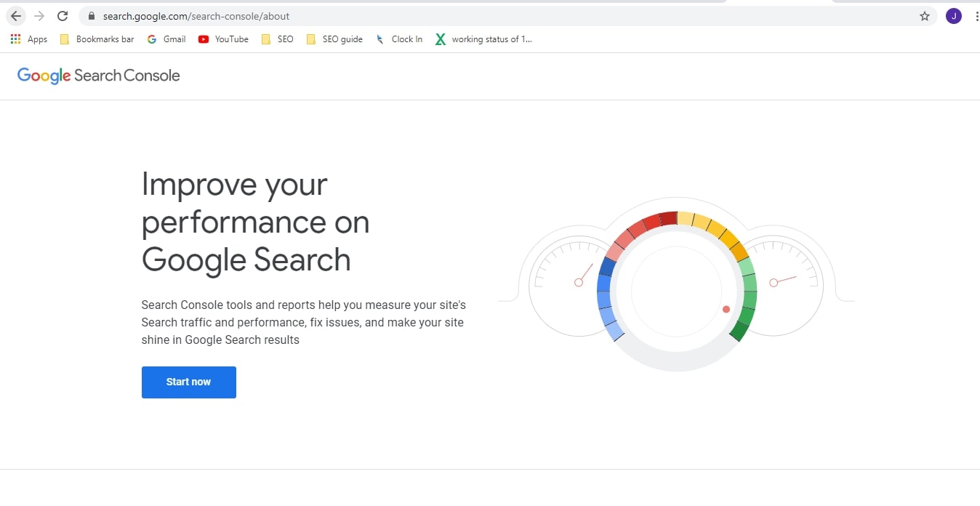Click the Start now button

188,382
